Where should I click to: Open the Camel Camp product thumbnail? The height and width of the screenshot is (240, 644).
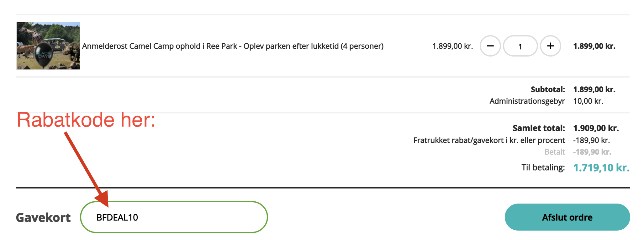tap(48, 46)
